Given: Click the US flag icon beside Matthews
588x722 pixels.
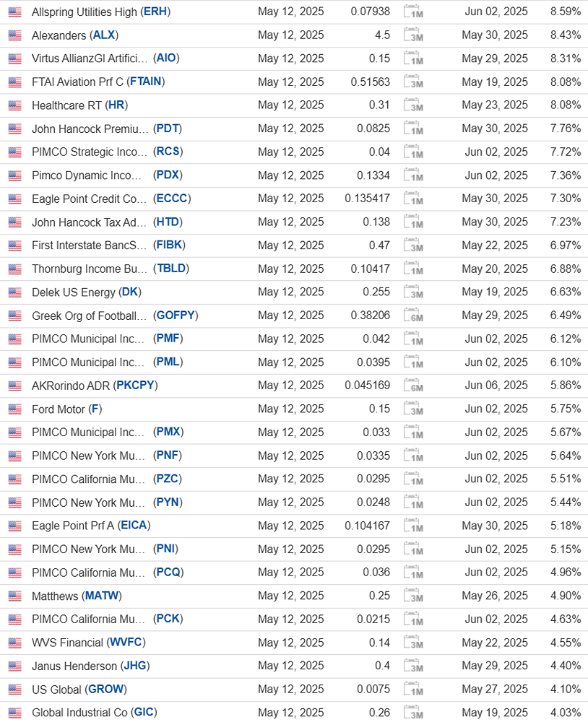Looking at the screenshot, I should [15, 596].
